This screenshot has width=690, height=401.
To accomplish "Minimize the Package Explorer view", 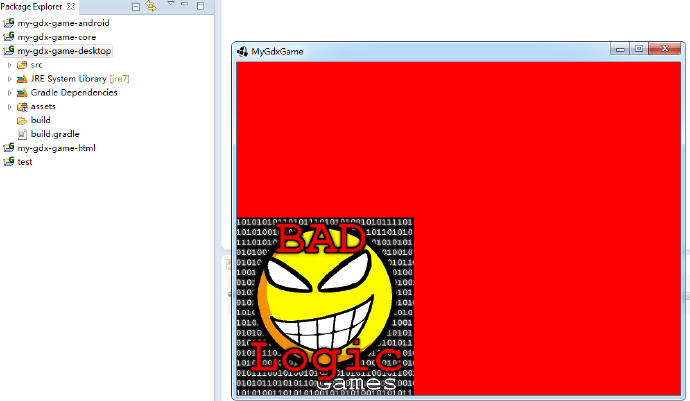I will 185,4.
